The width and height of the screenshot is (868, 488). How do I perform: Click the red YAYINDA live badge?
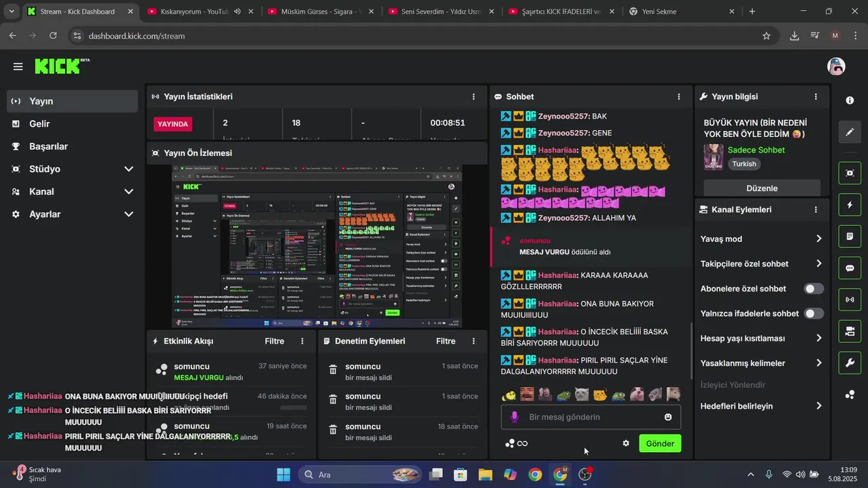tap(173, 124)
